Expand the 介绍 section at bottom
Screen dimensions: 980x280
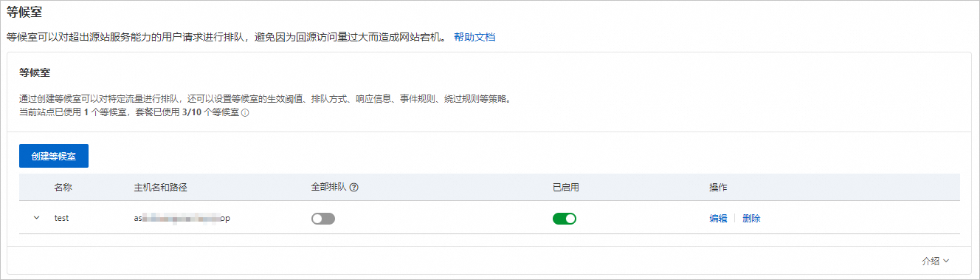tap(935, 261)
